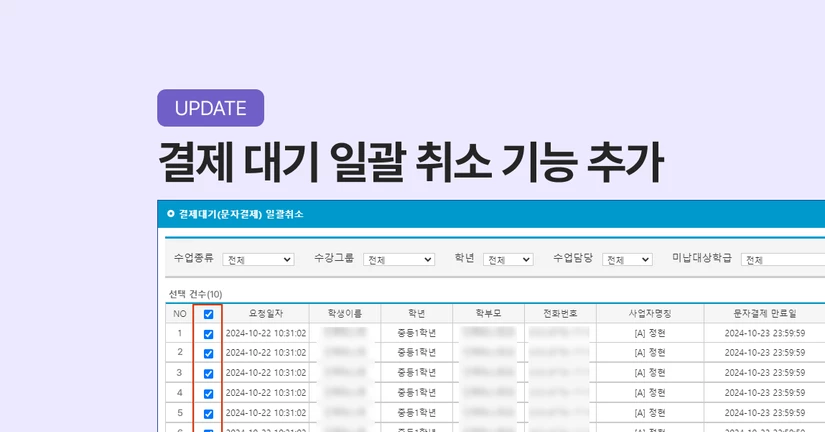Click the headline 결제 대기 일괄 취소 기능 추가
The height and width of the screenshot is (432, 825).
coord(411,162)
